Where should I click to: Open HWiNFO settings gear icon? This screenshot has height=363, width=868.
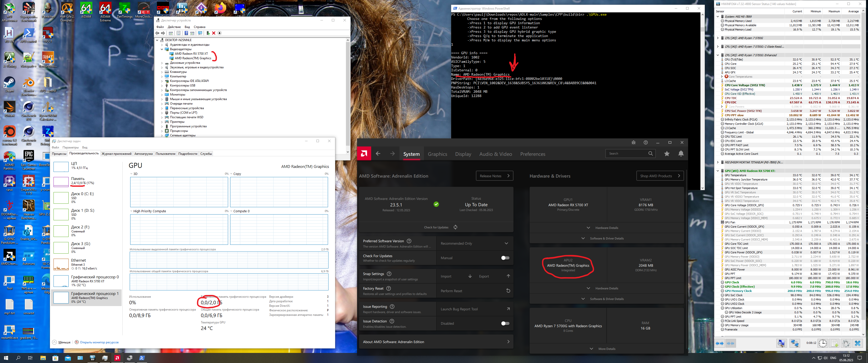pyautogui.click(x=846, y=343)
